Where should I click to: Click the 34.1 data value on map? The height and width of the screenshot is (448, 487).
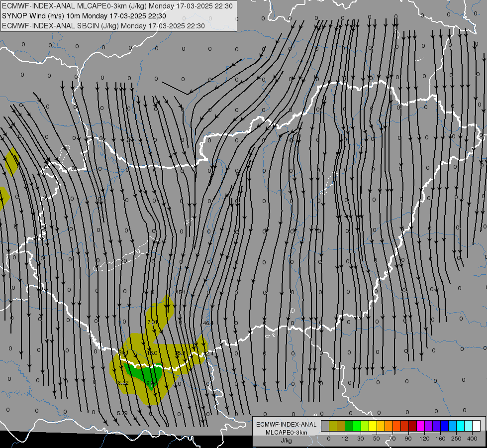point(123,352)
